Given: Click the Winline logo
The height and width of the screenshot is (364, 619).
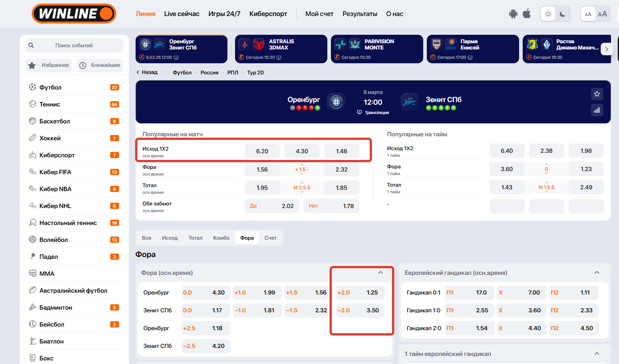Looking at the screenshot, I should click(74, 14).
